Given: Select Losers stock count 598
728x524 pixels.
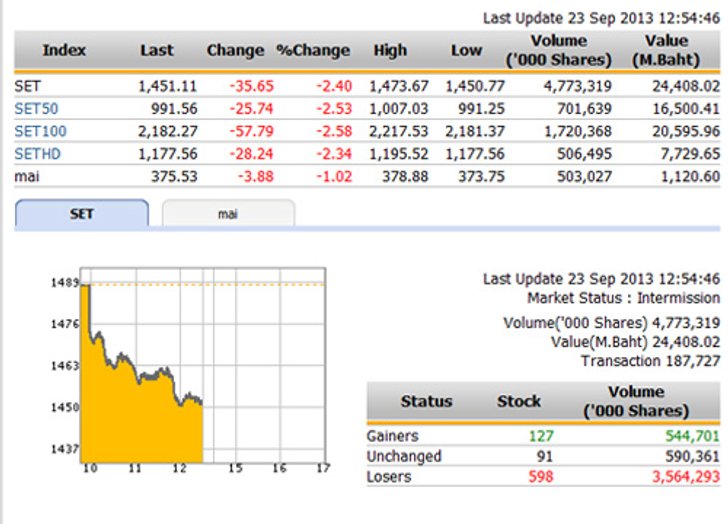Looking at the screenshot, I should (x=541, y=477).
